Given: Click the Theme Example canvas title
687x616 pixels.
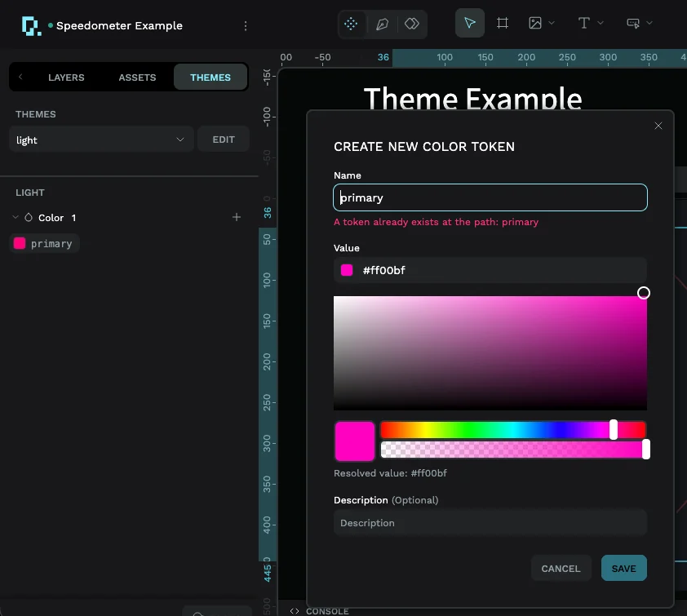Looking at the screenshot, I should (x=472, y=99).
